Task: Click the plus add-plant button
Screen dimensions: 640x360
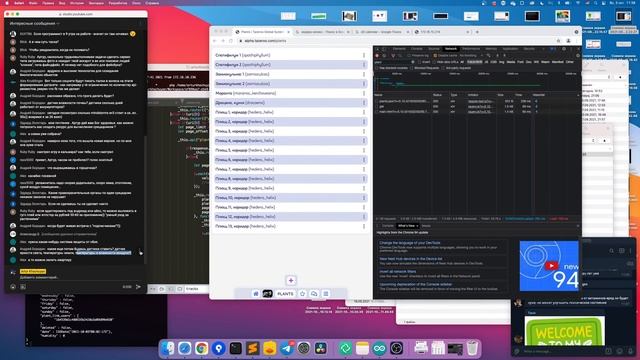Action: pyautogui.click(x=291, y=280)
